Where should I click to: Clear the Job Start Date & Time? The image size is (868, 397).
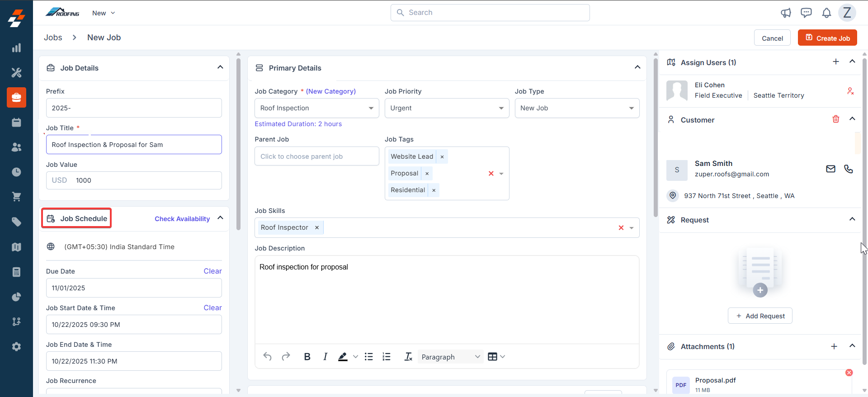click(x=212, y=308)
